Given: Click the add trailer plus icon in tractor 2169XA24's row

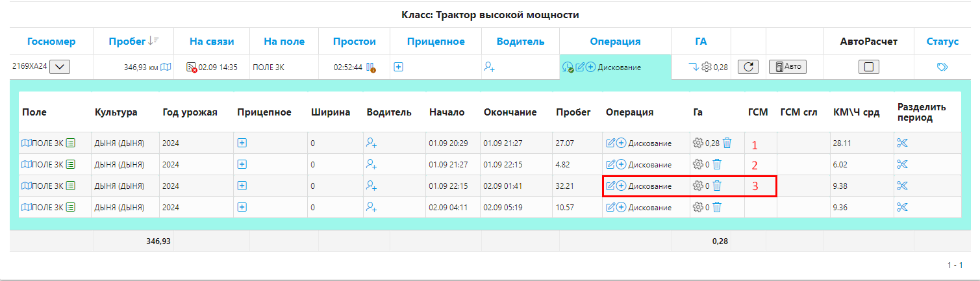Looking at the screenshot, I should click(x=398, y=67).
